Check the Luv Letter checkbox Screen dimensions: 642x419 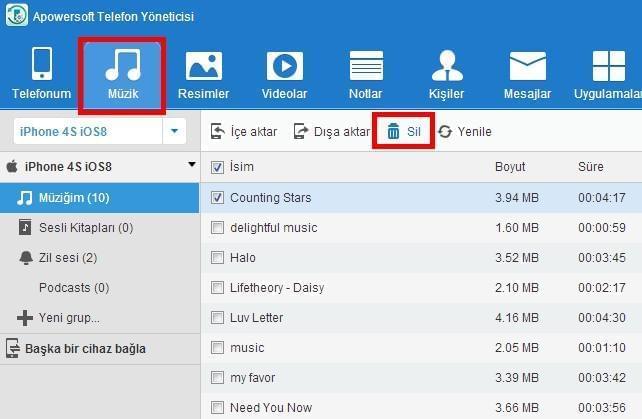coord(217,317)
